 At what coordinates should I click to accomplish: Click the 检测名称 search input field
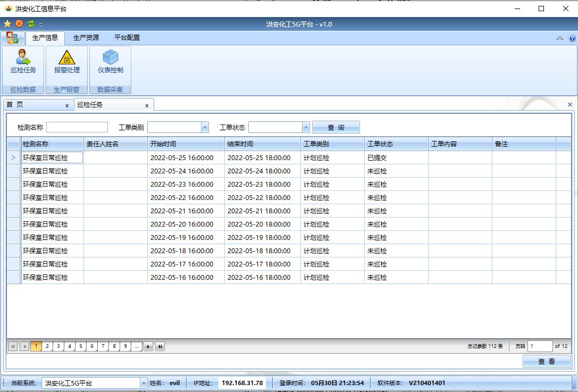[x=77, y=127]
